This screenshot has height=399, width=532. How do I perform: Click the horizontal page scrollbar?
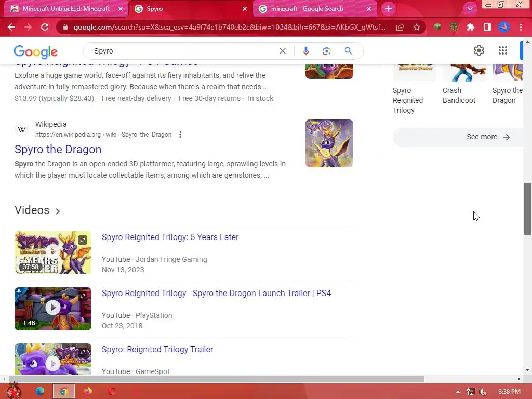pos(217,379)
